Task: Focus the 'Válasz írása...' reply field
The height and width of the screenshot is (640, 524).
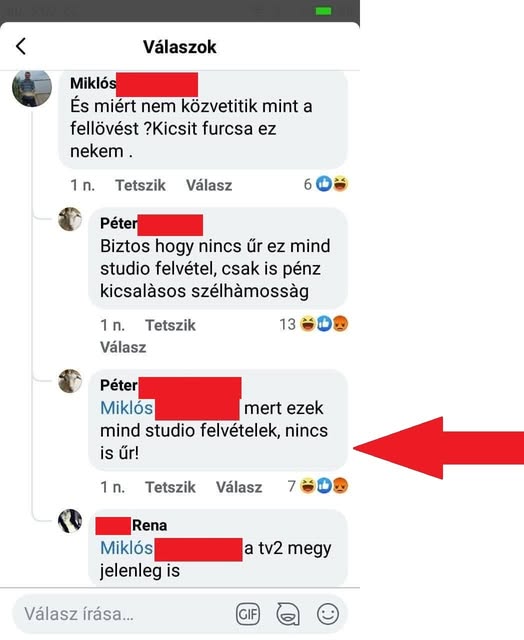Action: point(122,614)
